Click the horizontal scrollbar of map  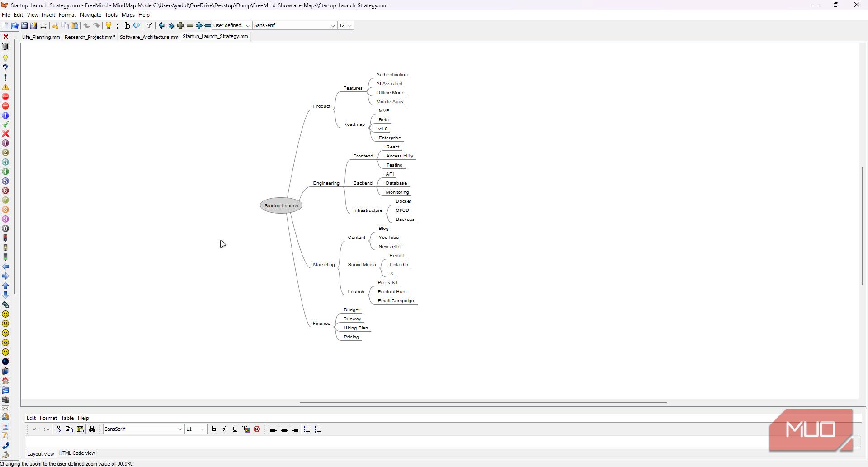(483, 402)
